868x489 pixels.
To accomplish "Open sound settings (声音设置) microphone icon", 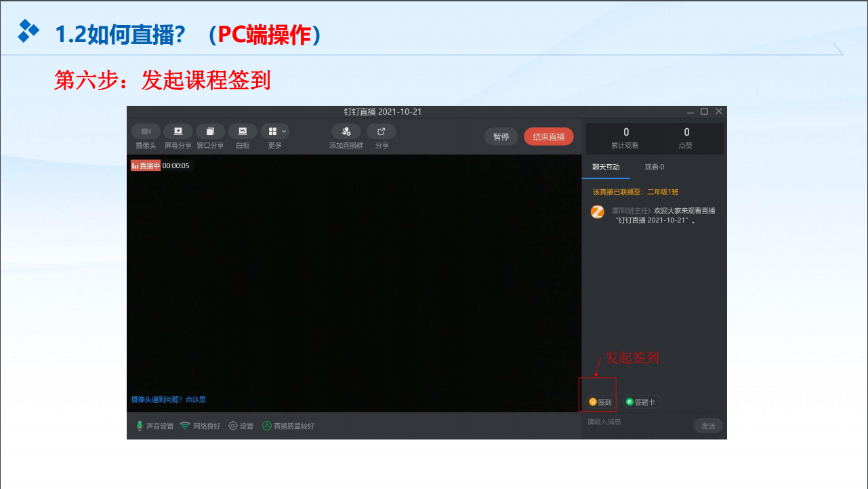I will pyautogui.click(x=140, y=426).
